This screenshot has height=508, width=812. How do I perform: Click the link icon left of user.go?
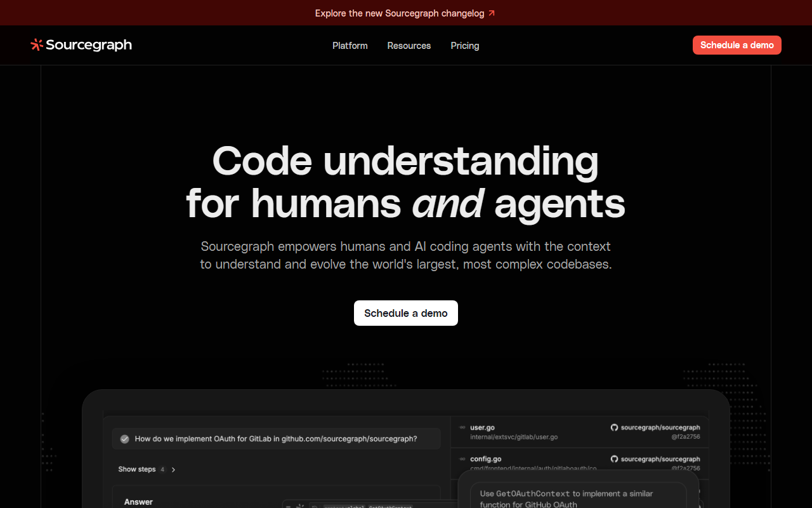tap(462, 428)
